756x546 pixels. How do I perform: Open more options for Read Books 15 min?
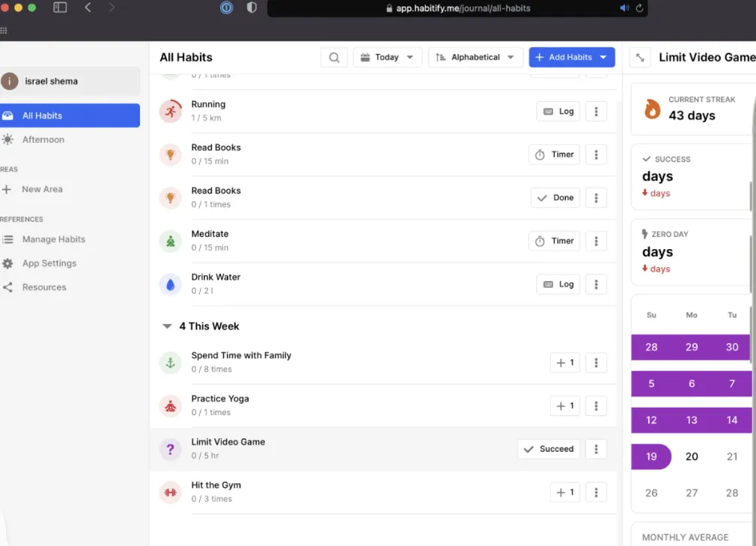[x=597, y=155]
